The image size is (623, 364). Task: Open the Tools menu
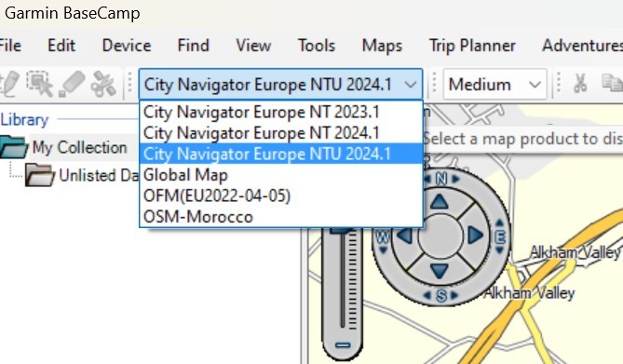(317, 46)
